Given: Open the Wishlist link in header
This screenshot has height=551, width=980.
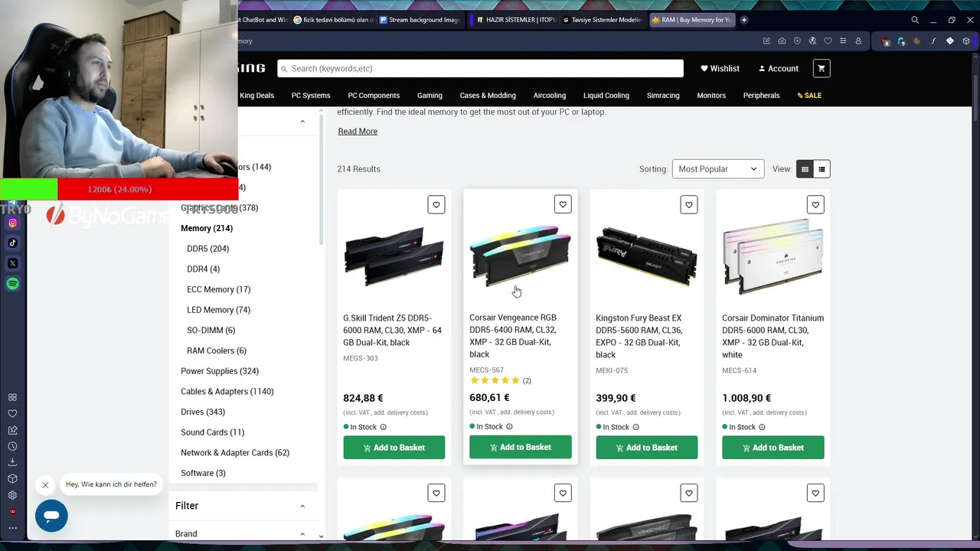Looking at the screenshot, I should pyautogui.click(x=720, y=68).
